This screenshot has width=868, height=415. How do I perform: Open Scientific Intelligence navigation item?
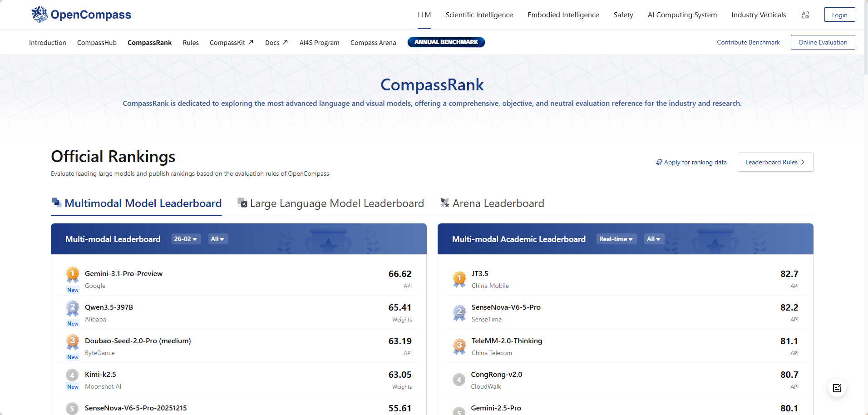pyautogui.click(x=479, y=15)
